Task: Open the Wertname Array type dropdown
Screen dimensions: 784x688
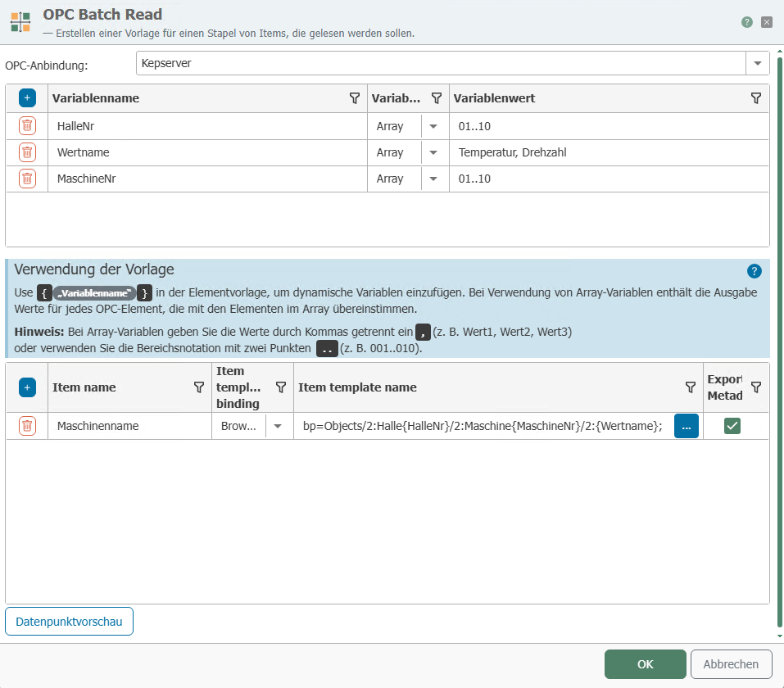Action: pos(434,152)
